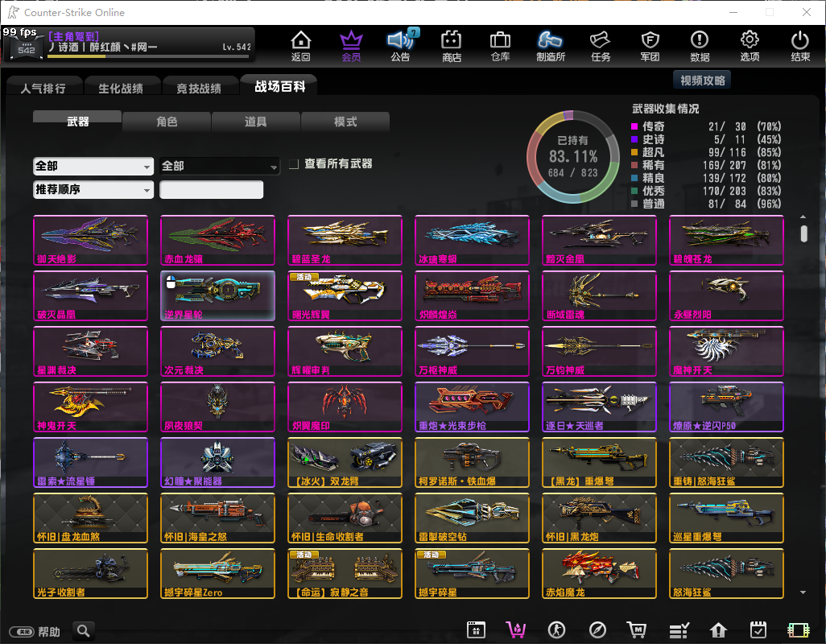This screenshot has width=826, height=644.
Task: Open the 选项 options gear icon
Action: click(x=750, y=45)
